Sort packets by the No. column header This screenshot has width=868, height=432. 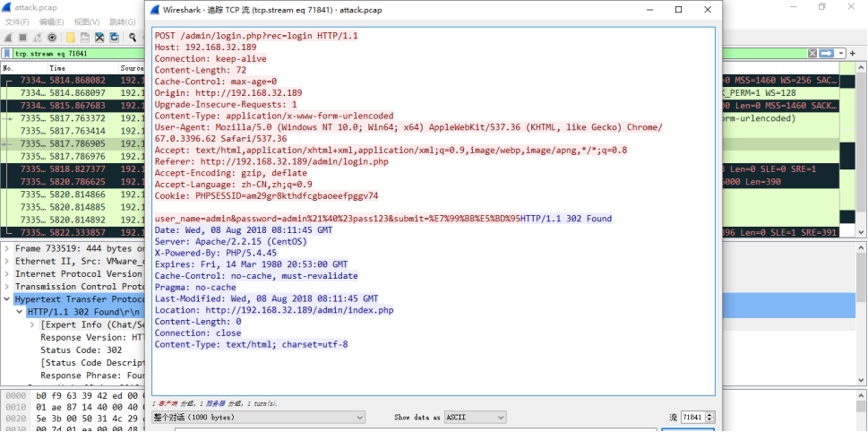coord(24,68)
